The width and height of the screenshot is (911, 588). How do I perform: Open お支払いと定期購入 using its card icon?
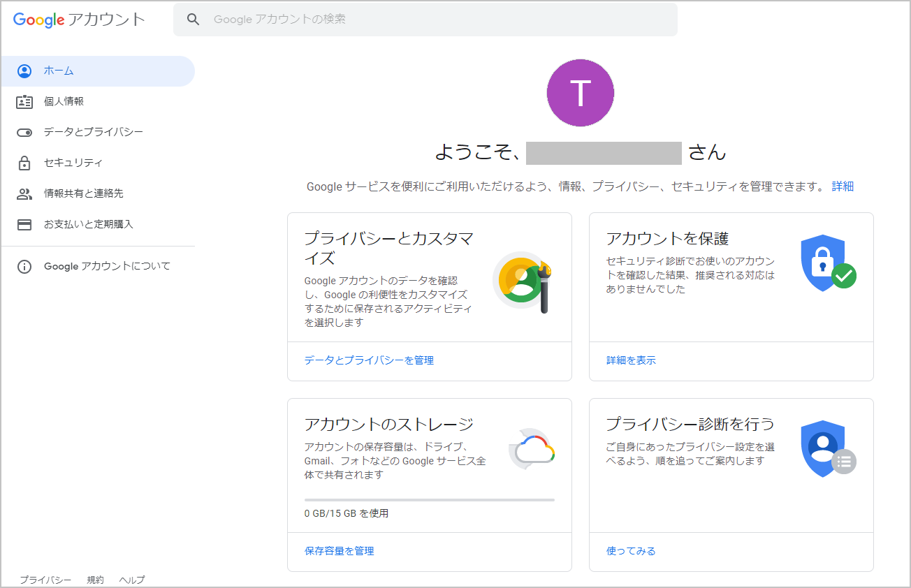[x=25, y=223]
